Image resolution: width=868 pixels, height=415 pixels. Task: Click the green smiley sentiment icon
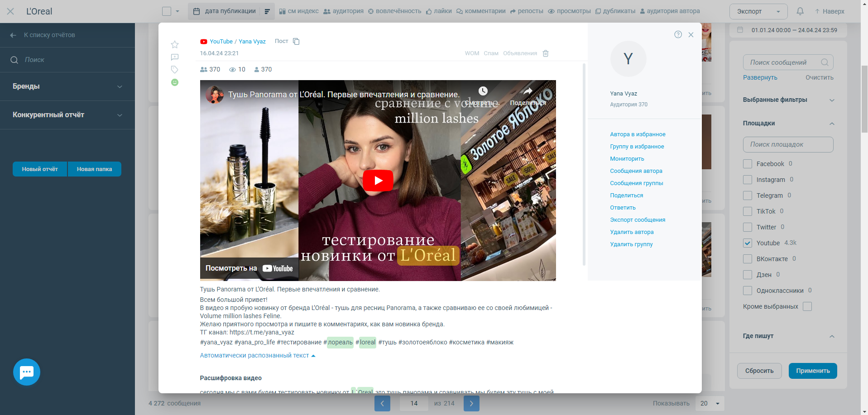click(175, 82)
